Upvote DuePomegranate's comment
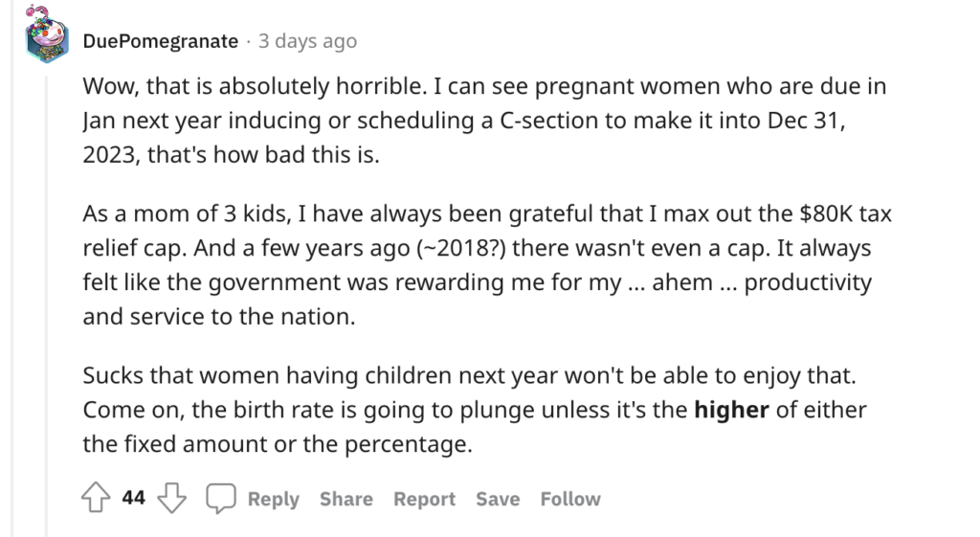980x537 pixels. coord(96,498)
